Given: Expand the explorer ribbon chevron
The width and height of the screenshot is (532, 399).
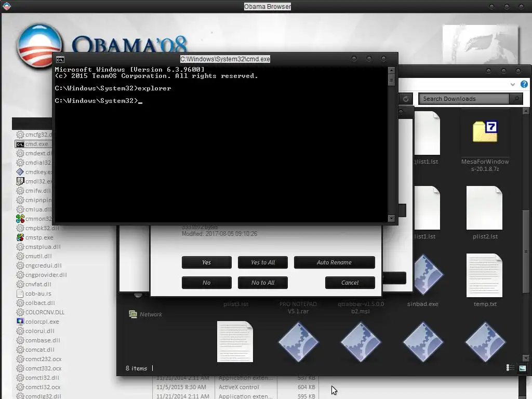Looking at the screenshot, I should coord(513,85).
